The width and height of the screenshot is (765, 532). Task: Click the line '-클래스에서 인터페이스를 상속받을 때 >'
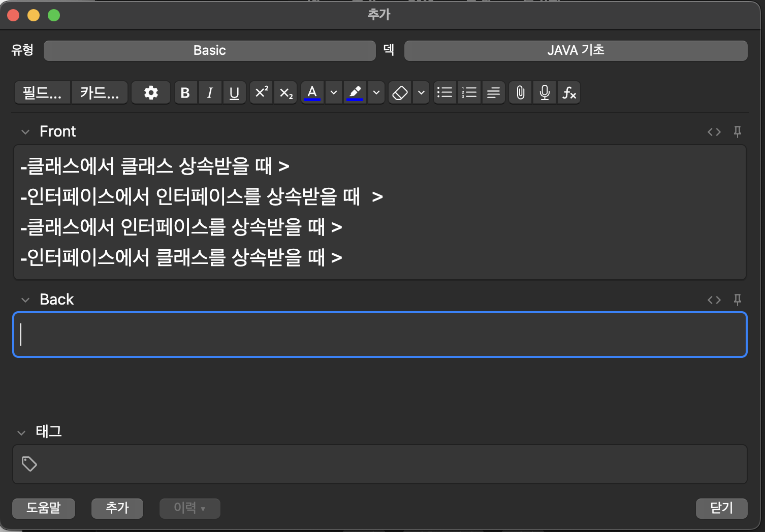[x=181, y=227]
